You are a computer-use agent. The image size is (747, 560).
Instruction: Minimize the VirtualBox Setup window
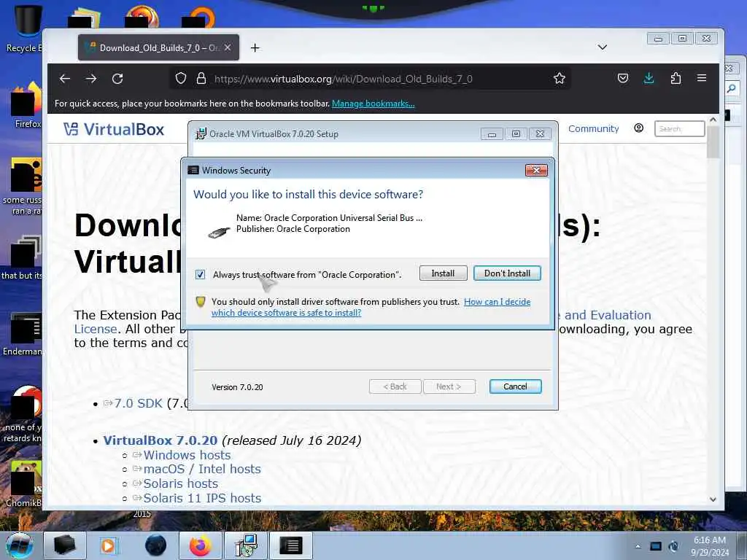click(x=492, y=134)
